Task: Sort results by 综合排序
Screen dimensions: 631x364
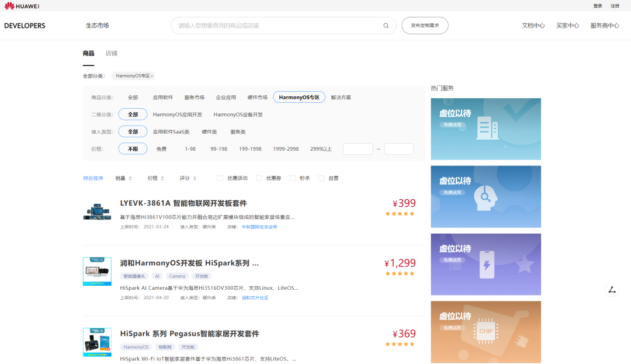Action: 93,178
